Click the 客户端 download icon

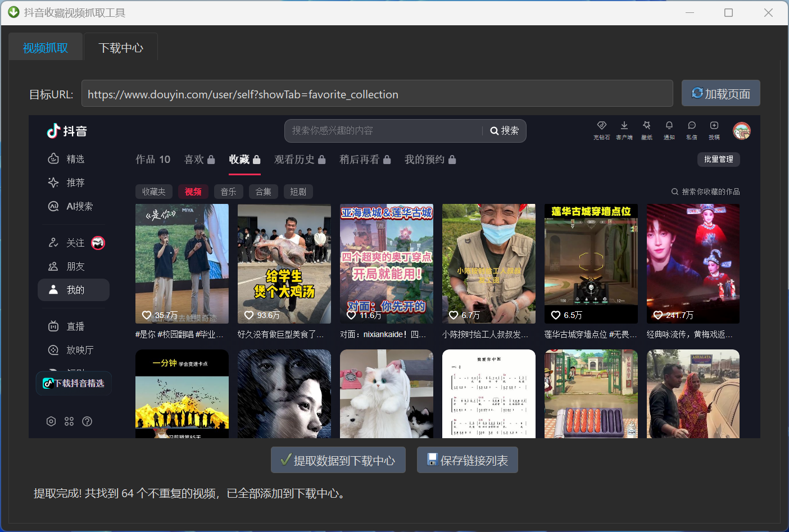(x=624, y=126)
